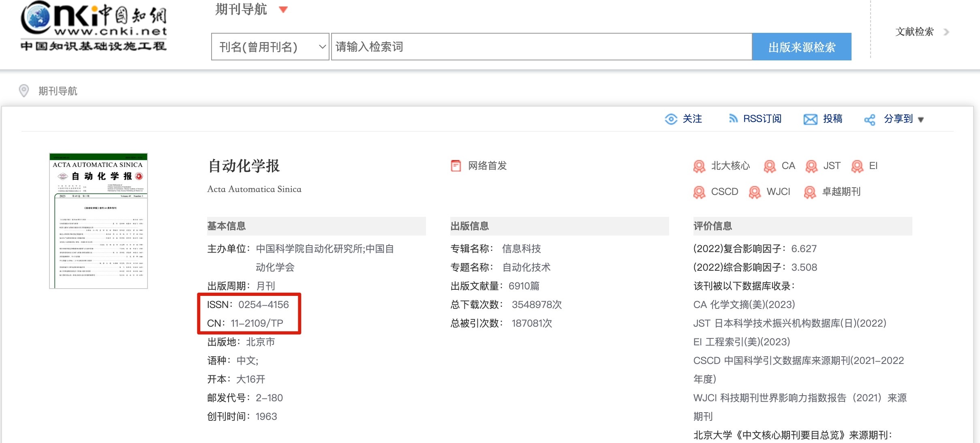
Task: Open the EI 工程索引(美)(2023) link
Action: click(741, 342)
